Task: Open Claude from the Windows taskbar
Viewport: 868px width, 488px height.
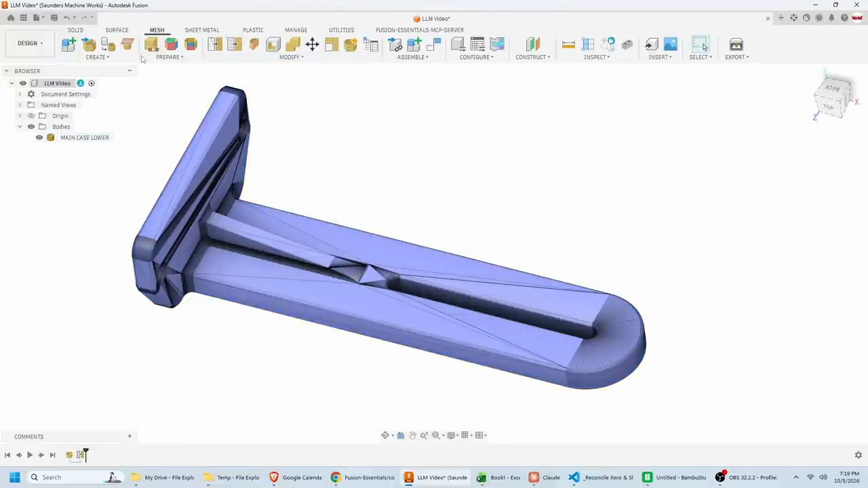Action: (545, 477)
